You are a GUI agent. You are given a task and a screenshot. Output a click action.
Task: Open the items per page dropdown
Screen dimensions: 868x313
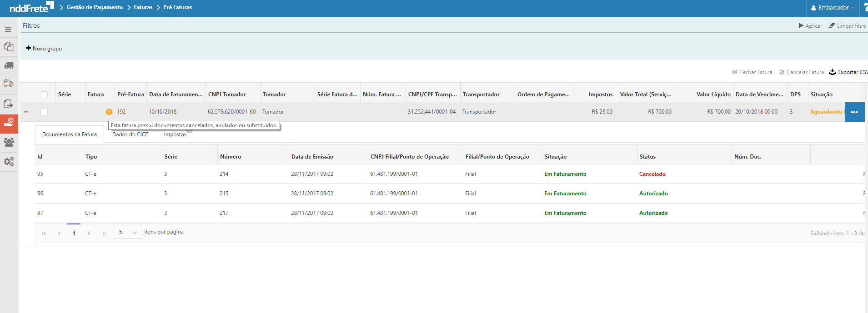click(x=128, y=232)
